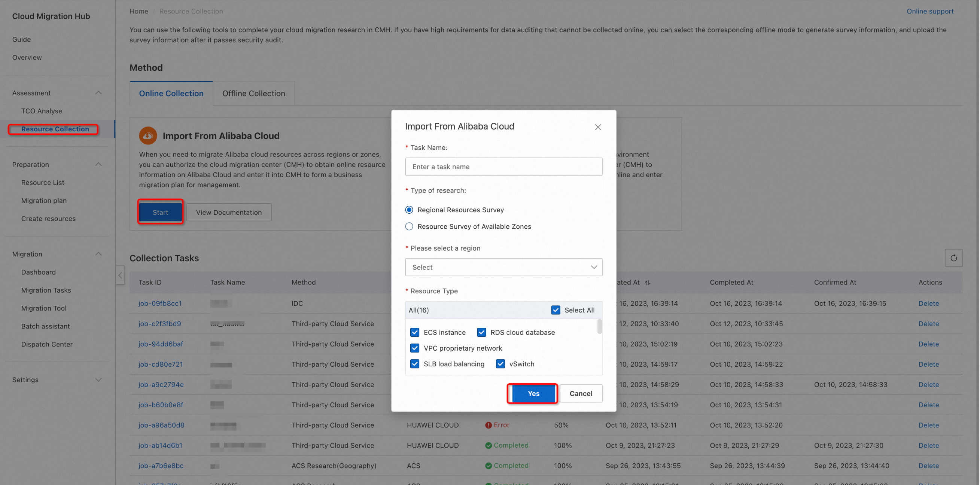Open task job-09fb8cc1
Viewport: 980px width, 485px height.
click(160, 303)
